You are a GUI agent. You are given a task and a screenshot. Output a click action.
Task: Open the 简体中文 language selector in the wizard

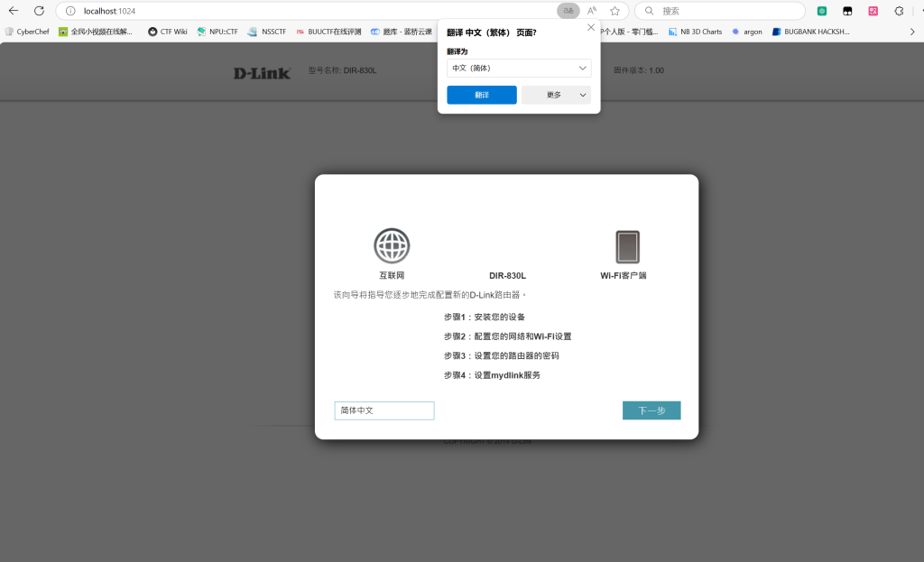383,410
